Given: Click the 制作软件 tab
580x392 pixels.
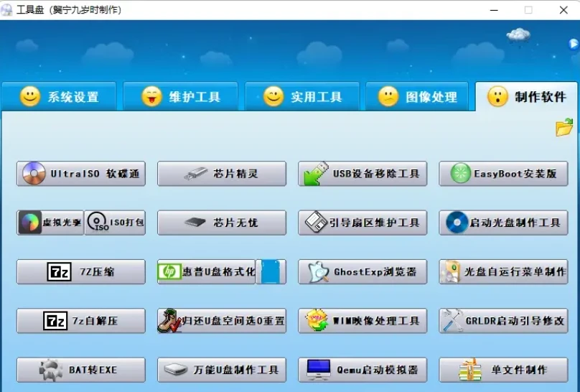Looking at the screenshot, I should tap(526, 96).
